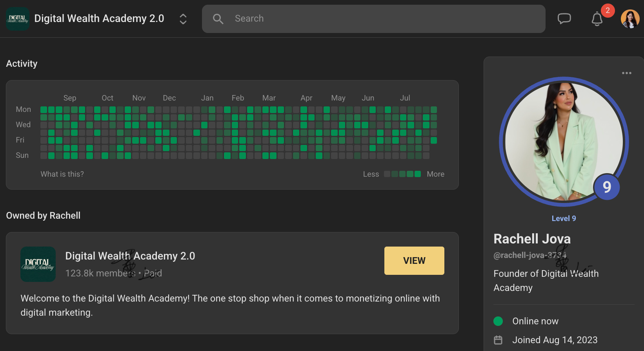This screenshot has height=351, width=644.
Task: Expand the community switcher chevrons
Action: pyautogui.click(x=183, y=19)
